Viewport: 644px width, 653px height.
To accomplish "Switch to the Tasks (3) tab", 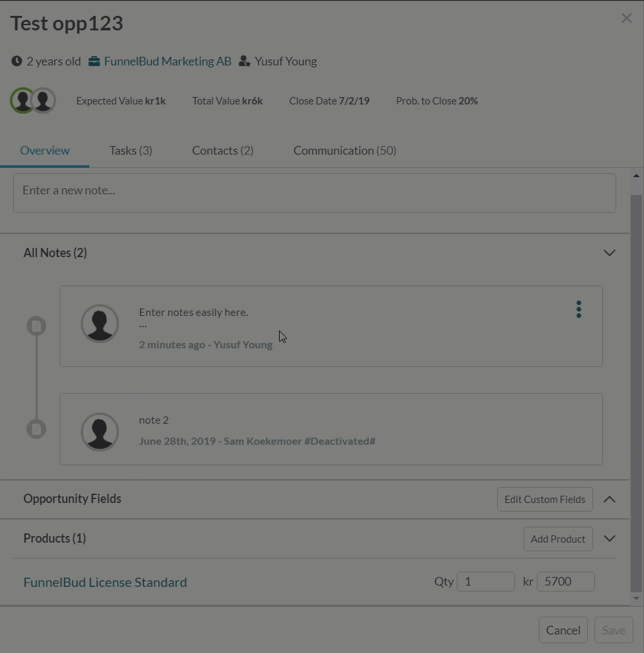I will point(131,150).
